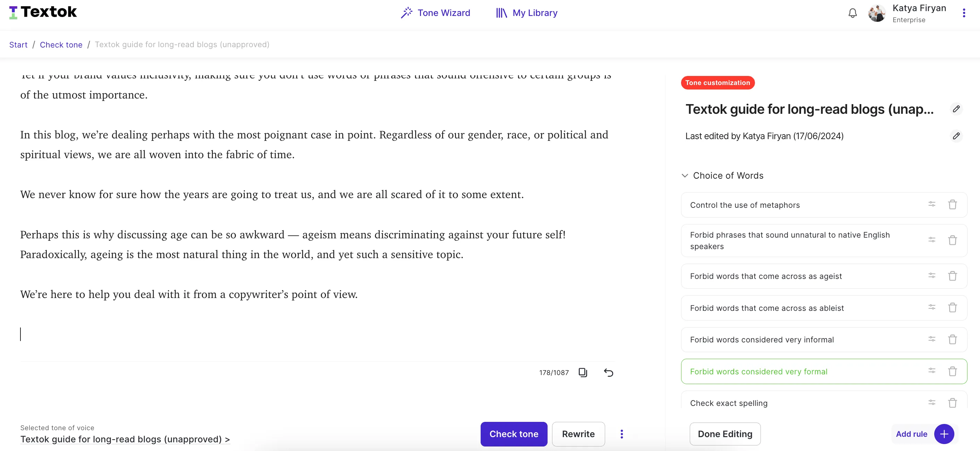
Task: Copy the editor text with copy icon
Action: tap(583, 372)
